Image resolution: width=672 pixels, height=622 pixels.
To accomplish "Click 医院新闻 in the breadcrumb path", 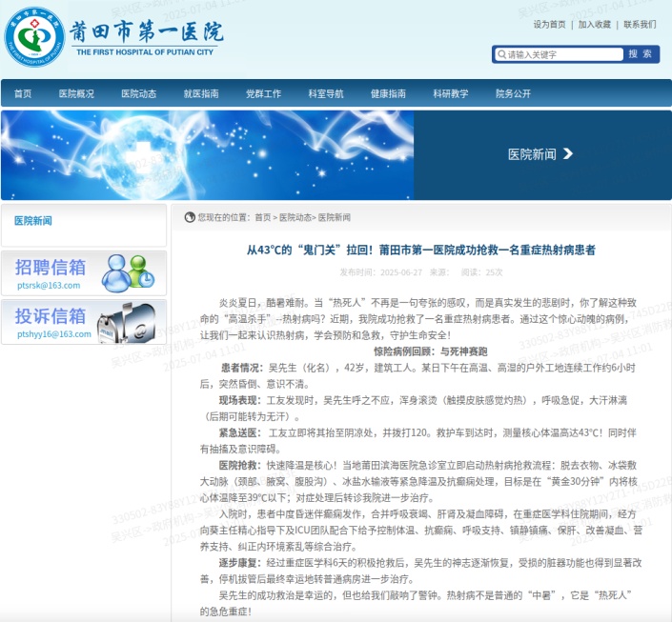I will [335, 217].
